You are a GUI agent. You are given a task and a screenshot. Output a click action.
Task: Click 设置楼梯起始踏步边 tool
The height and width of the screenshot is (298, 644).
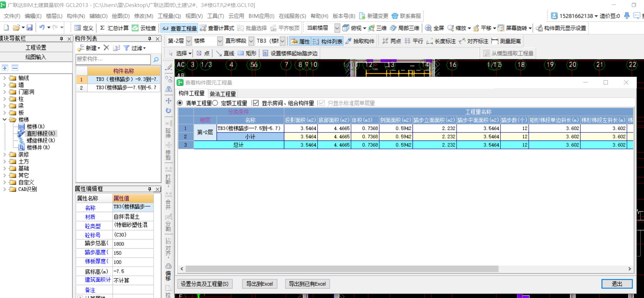click(290, 53)
